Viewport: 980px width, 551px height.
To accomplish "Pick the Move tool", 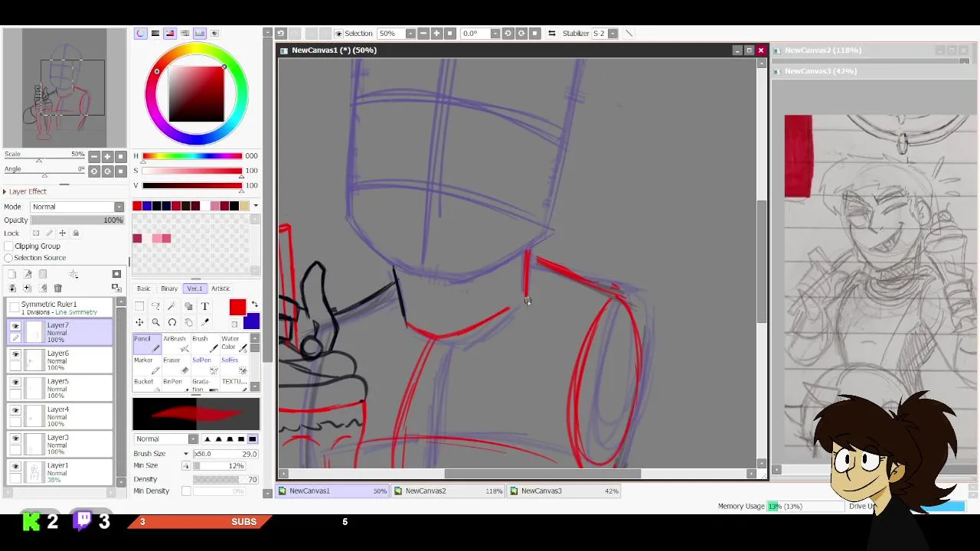I will pos(139,322).
